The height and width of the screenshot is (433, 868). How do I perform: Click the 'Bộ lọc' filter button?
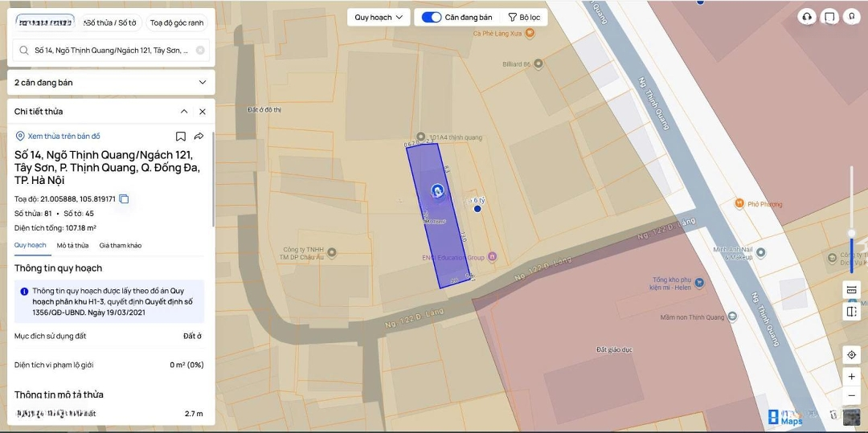(x=524, y=17)
